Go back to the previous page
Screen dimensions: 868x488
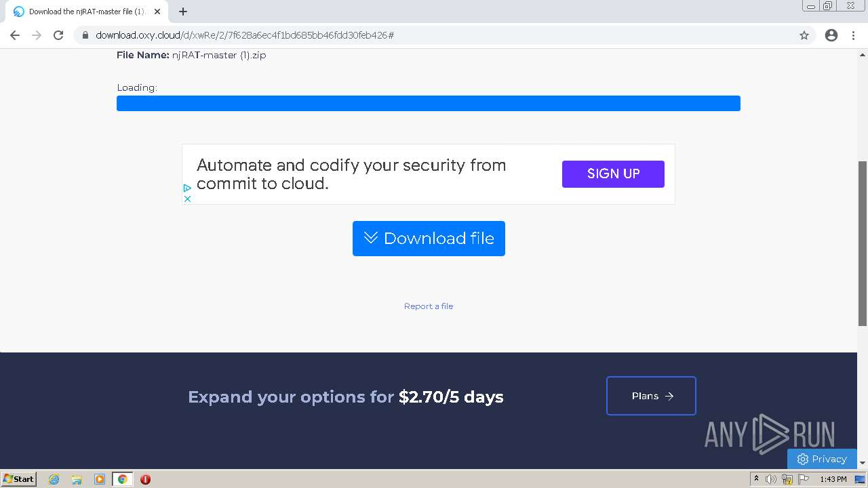tap(15, 35)
